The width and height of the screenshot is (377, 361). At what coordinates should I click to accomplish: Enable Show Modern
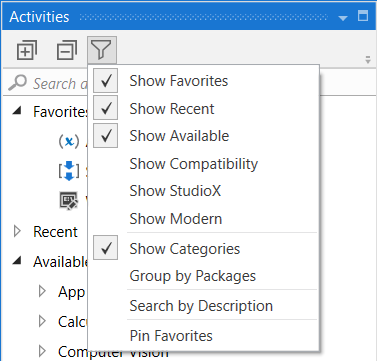[x=203, y=219]
